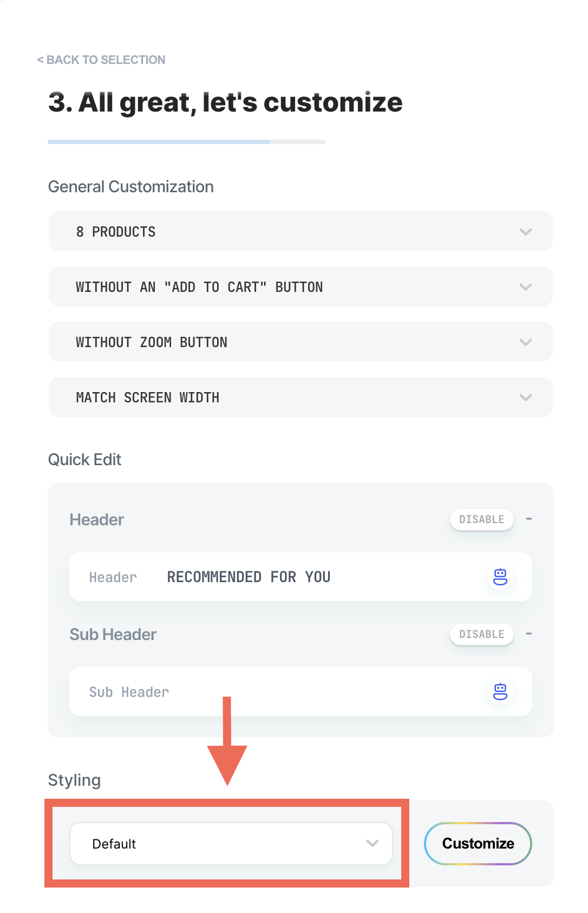Click the step progress bar
The image size is (588, 913).
click(187, 142)
